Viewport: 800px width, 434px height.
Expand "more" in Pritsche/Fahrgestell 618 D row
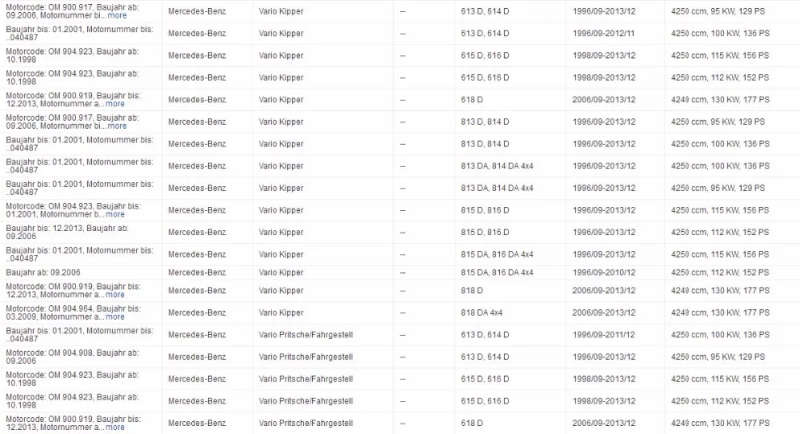coord(115,427)
